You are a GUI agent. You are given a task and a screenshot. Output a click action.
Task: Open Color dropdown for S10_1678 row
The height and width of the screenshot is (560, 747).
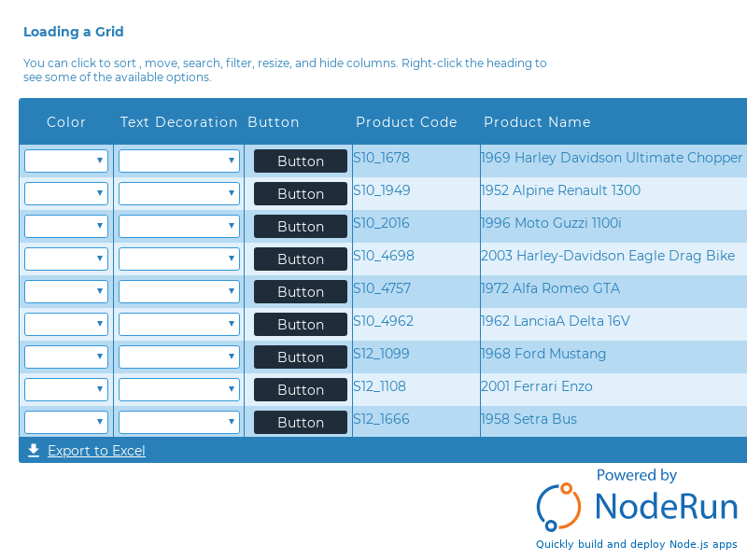click(66, 161)
